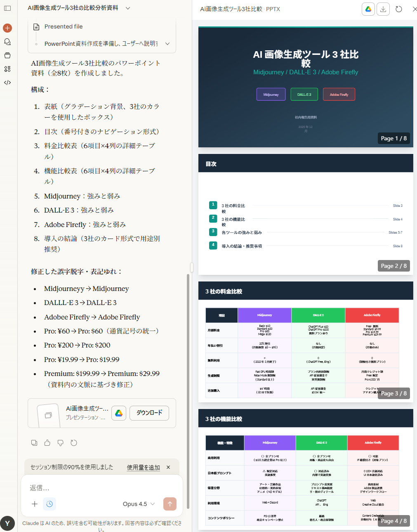417x532 pixels.
Task: Open user avatar Y menu
Action: click(x=7, y=523)
